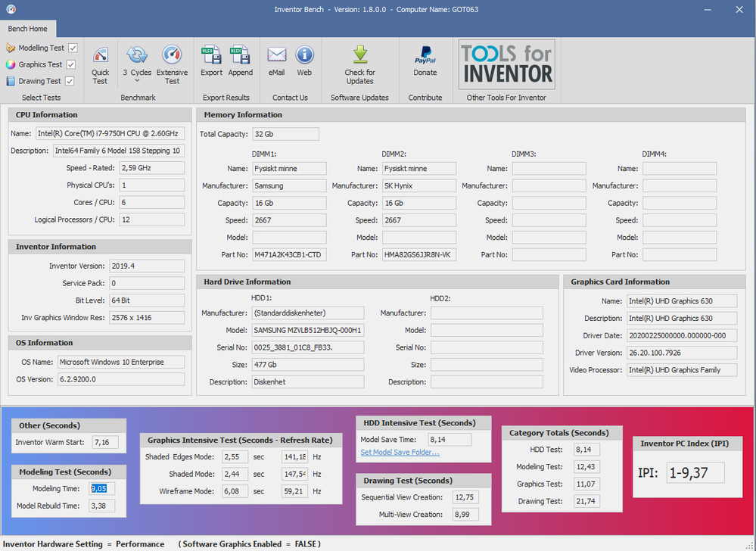Screen dimensions: 756x551
Task: Toggle the Modelling Test checkbox
Action: (73, 48)
